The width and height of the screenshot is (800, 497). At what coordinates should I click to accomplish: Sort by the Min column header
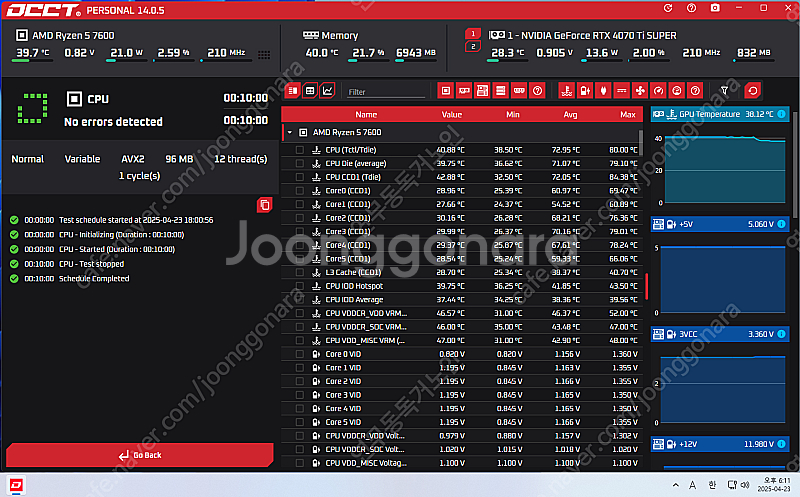click(513, 115)
